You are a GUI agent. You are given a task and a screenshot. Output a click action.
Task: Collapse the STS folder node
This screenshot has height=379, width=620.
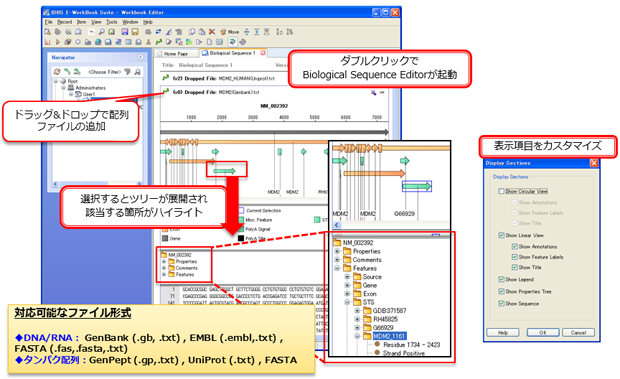coord(347,302)
